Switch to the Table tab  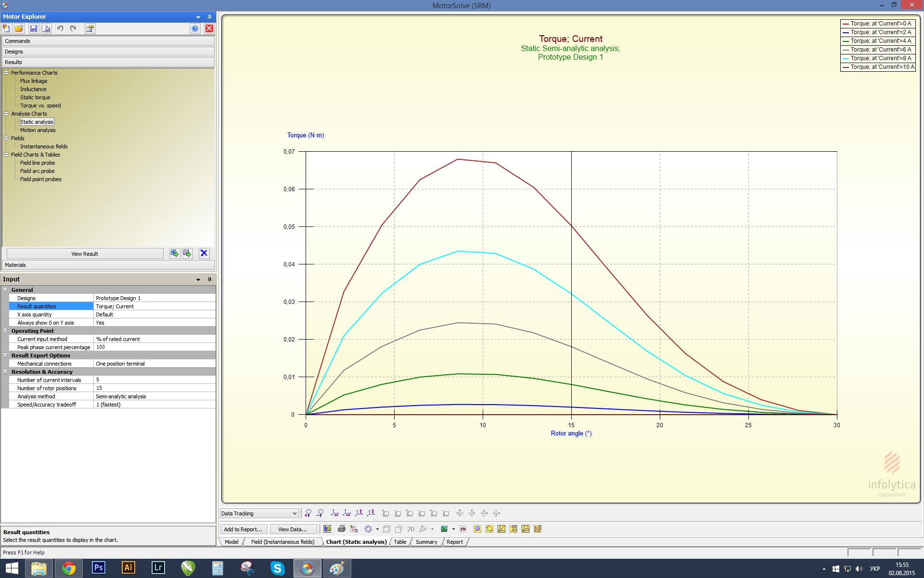tap(400, 542)
